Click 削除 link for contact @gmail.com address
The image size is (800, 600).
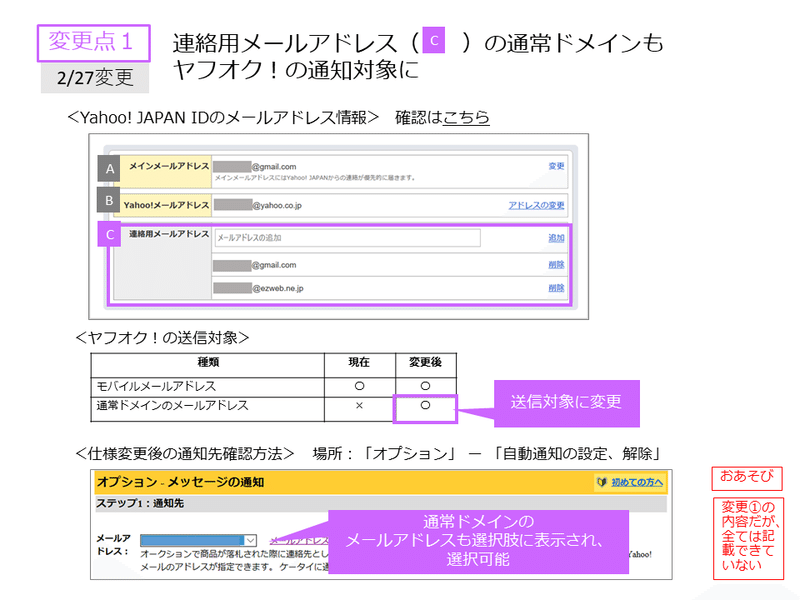[556, 265]
